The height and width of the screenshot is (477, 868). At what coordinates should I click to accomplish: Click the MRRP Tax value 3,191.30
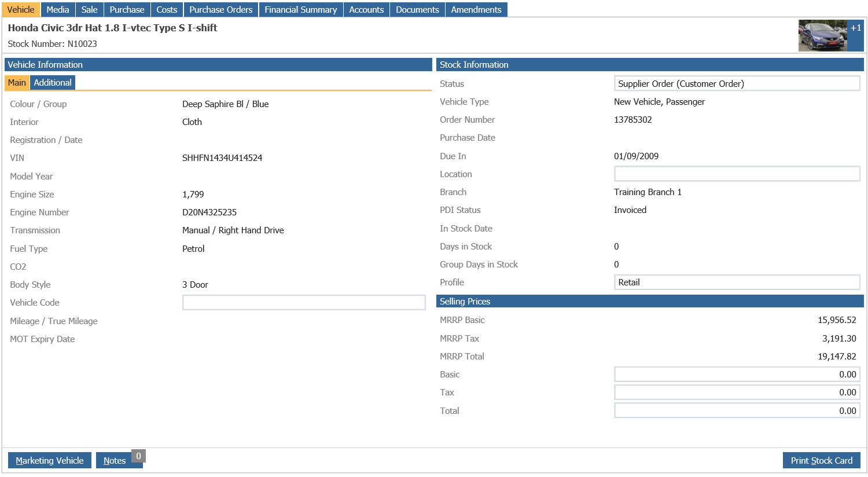click(839, 339)
